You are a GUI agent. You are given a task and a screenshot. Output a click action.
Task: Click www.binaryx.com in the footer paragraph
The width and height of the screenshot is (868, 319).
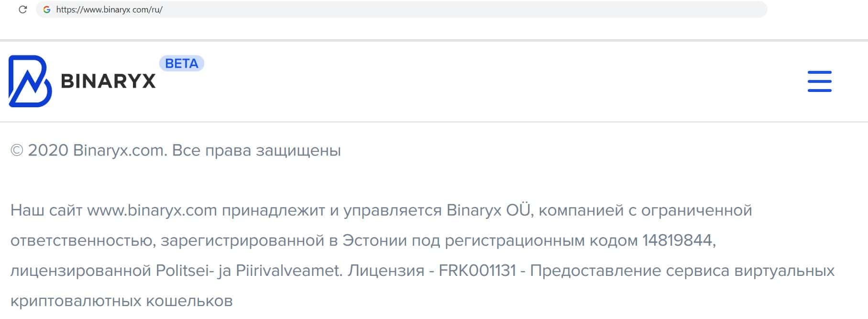(x=152, y=210)
